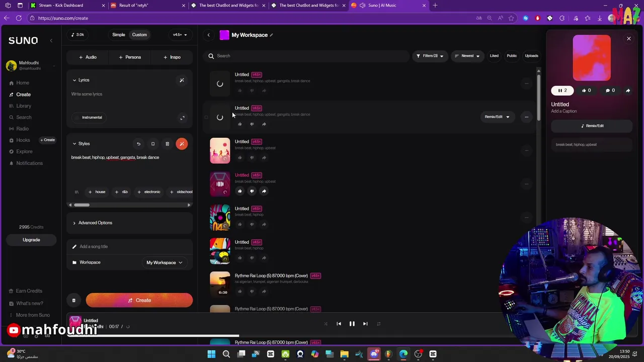This screenshot has width=644, height=362.
Task: Toggle repeat in the player bar
Action: [378, 324]
